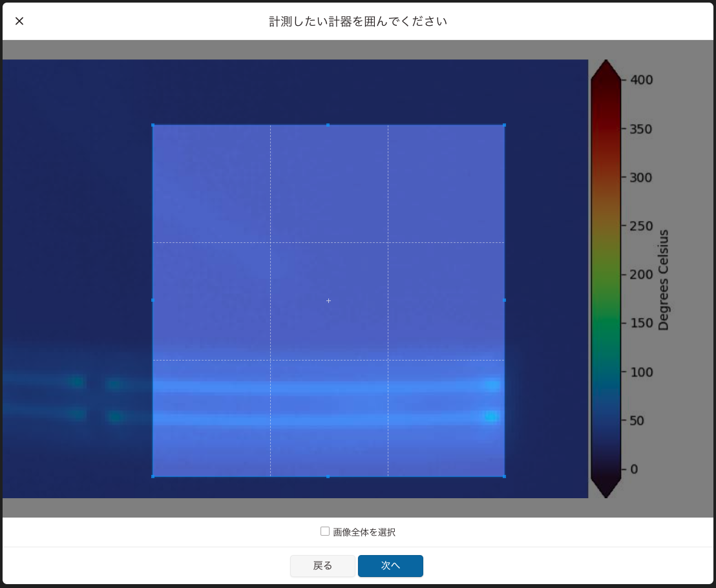The image size is (716, 588).
Task: Click the top-middle resize handle
Action: [x=328, y=125]
